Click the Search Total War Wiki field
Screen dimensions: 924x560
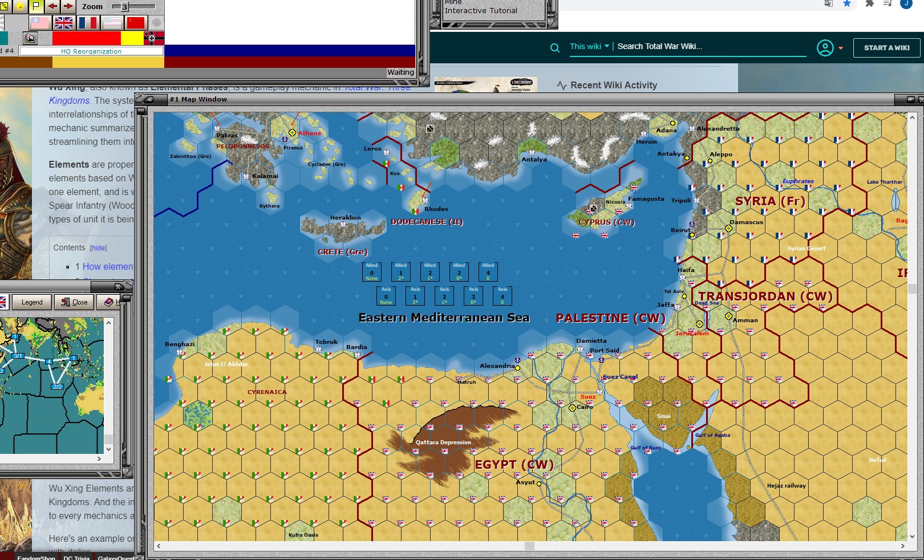[x=711, y=46]
